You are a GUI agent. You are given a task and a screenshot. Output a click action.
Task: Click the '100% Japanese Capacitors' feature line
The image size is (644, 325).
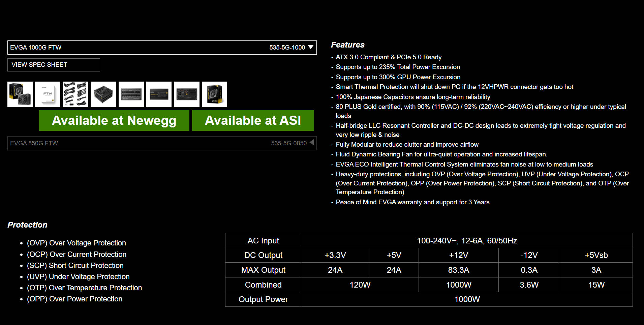413,97
